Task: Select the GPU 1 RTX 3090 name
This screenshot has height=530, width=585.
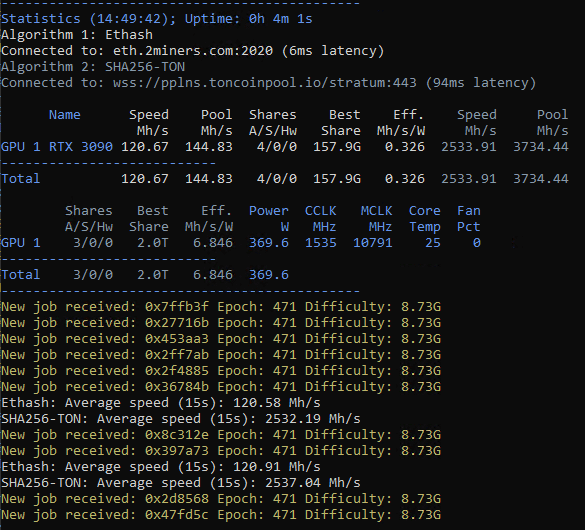Action: [57, 147]
